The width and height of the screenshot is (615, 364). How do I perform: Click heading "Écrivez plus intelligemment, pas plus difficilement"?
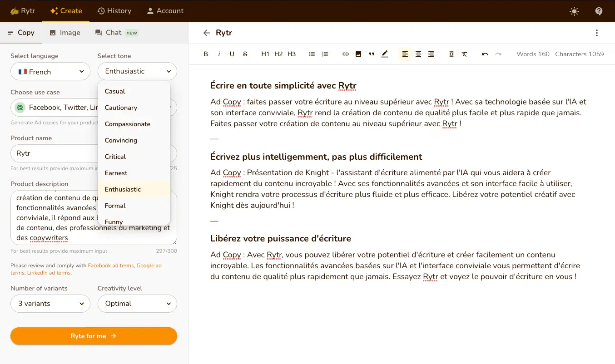tap(316, 157)
